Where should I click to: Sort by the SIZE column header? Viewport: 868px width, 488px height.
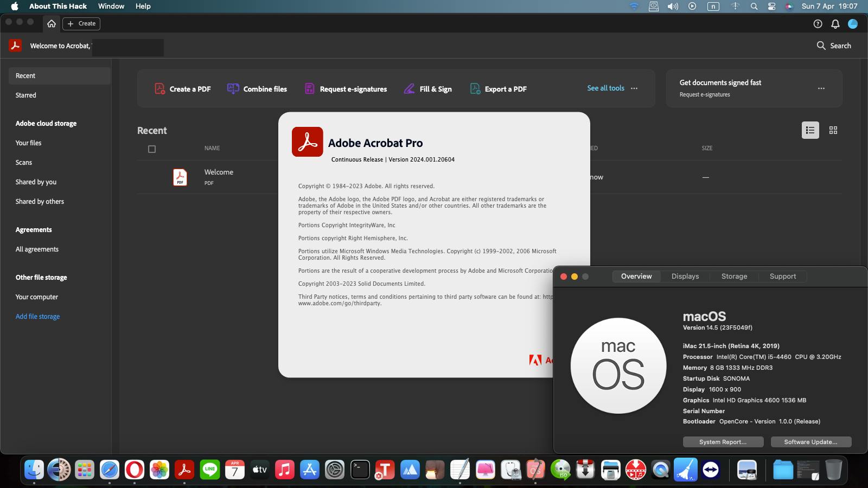coord(707,148)
